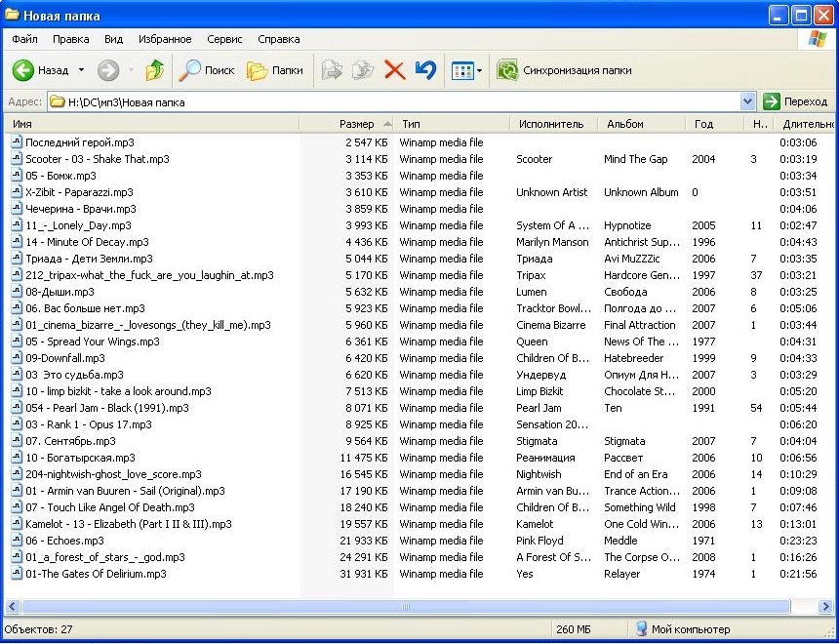Select file 01_a_forest_of_stars_-_god.mp3
This screenshot has width=839, height=644.
(105, 557)
